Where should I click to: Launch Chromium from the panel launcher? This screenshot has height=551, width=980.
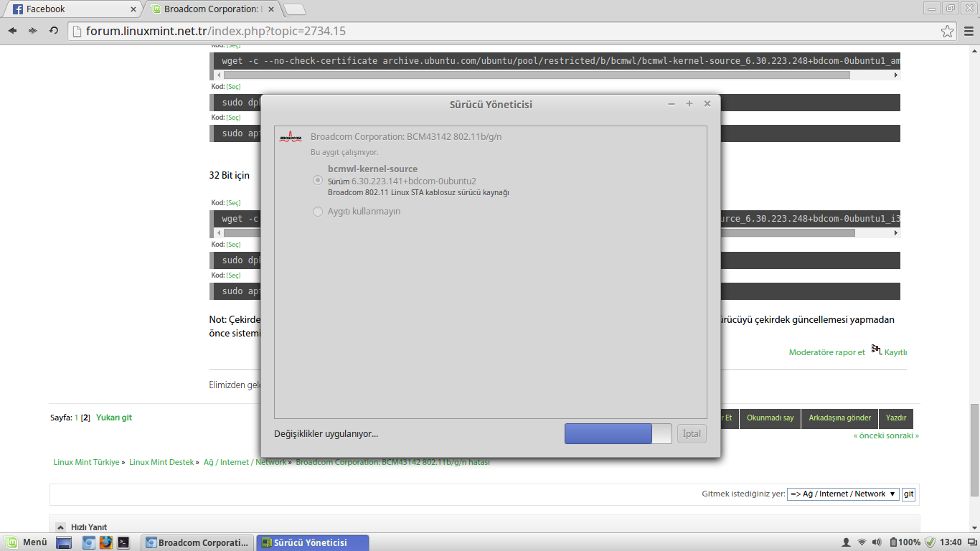(89, 542)
